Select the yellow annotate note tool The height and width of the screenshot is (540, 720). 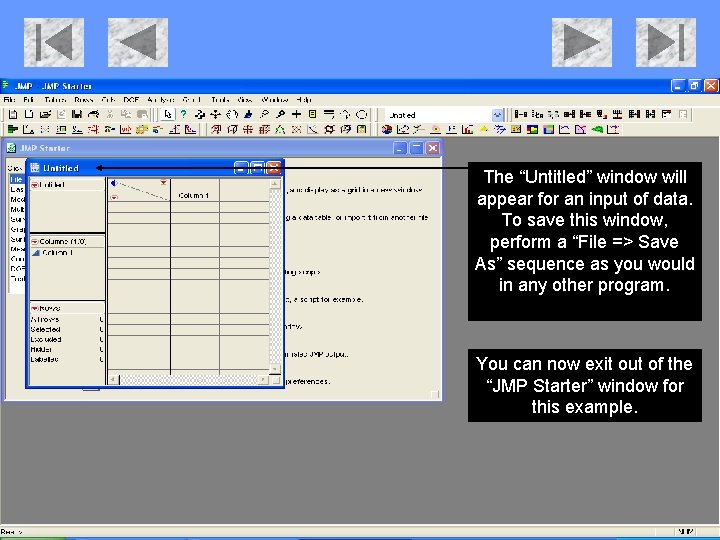312,115
